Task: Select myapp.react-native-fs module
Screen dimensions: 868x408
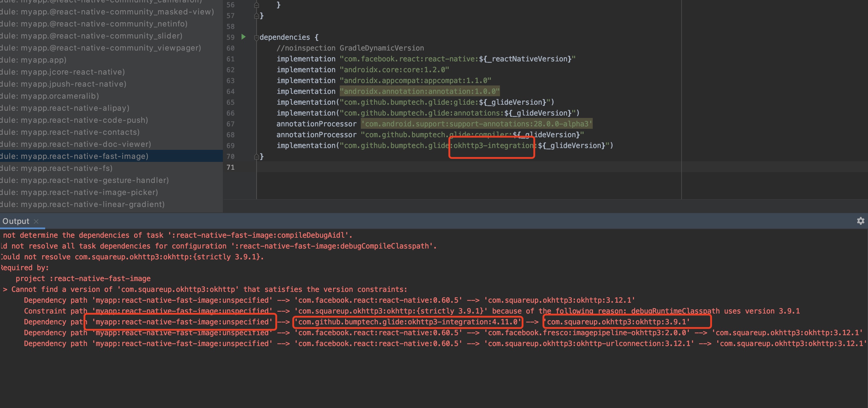Action: [x=66, y=168]
